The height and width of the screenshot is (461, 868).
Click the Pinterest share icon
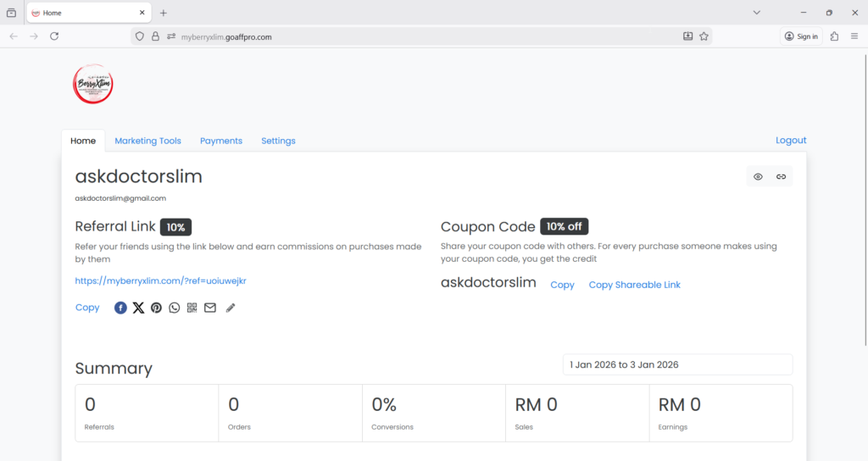pos(156,308)
